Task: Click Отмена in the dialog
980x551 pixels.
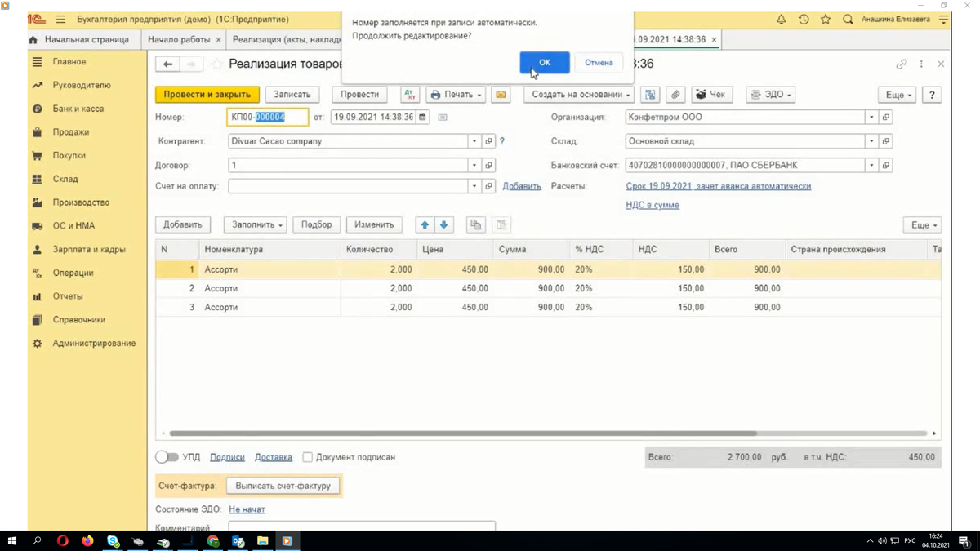Action: click(x=599, y=63)
